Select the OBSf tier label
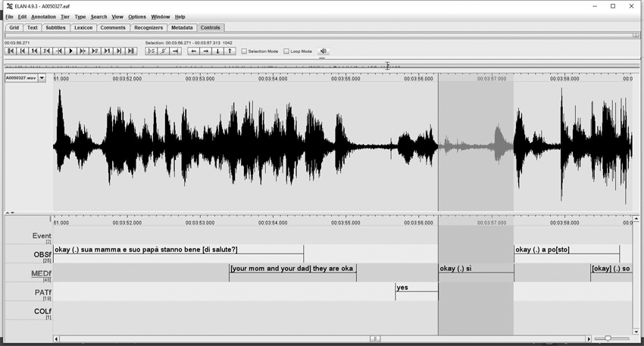The height and width of the screenshot is (346, 644). point(42,255)
